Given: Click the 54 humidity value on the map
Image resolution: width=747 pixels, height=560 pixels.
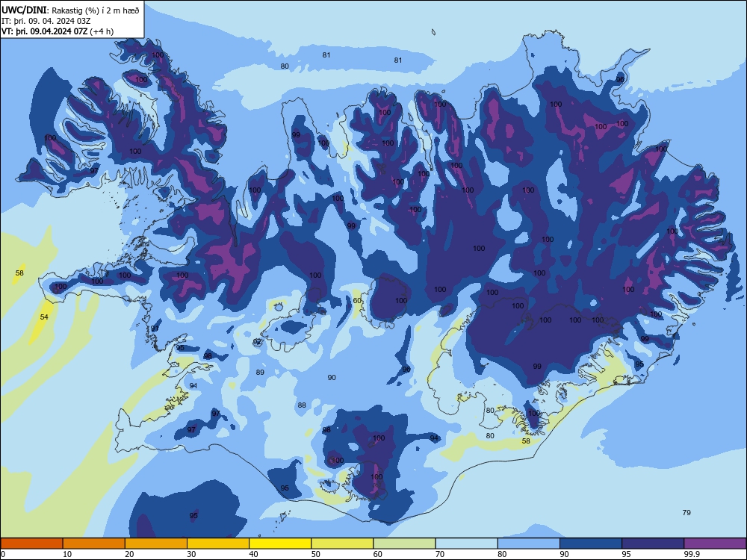Looking at the screenshot, I should 44,317.
